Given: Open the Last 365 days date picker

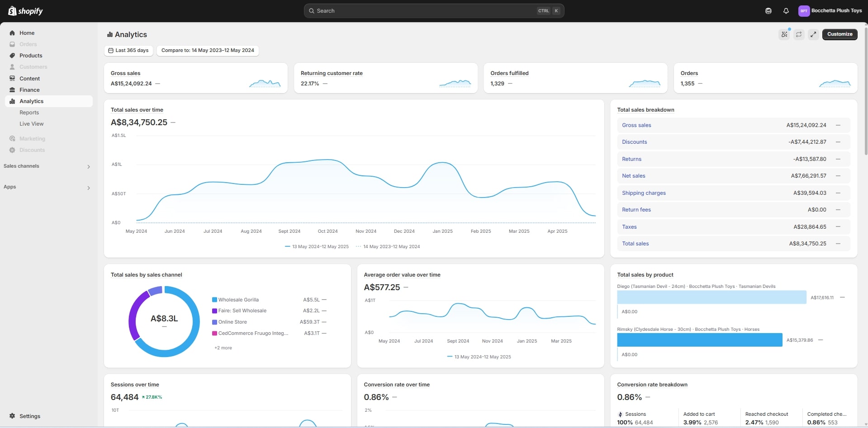Looking at the screenshot, I should [128, 51].
